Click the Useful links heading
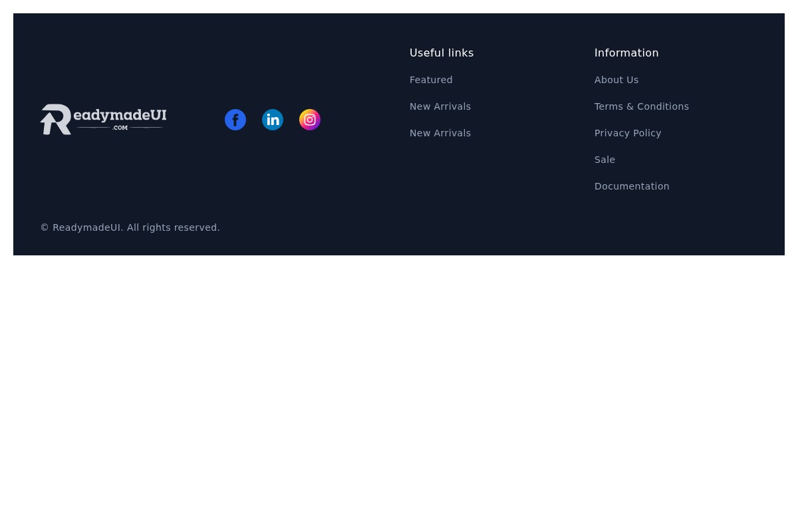 [x=442, y=53]
